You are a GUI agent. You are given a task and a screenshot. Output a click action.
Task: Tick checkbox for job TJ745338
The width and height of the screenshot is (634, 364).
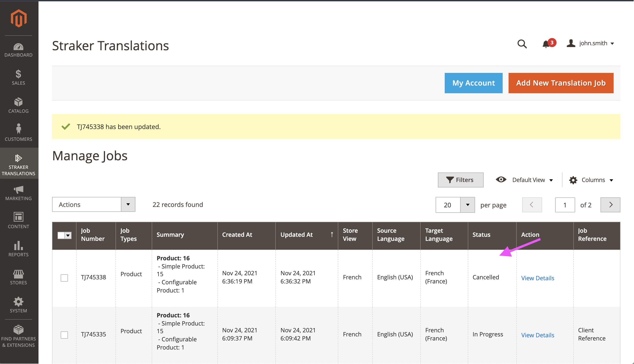click(x=64, y=278)
